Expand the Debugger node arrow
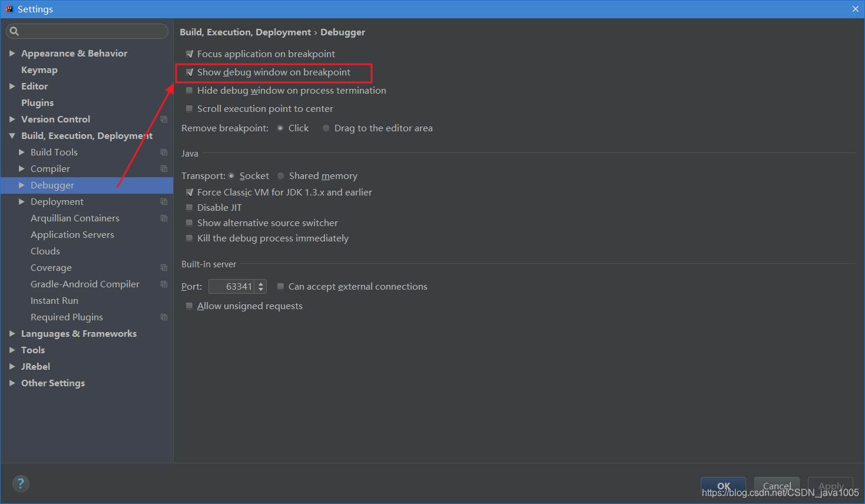This screenshot has width=865, height=504. 22,185
